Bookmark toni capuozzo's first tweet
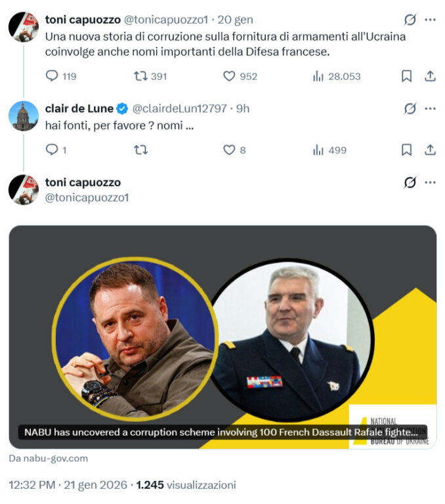Image resolution: width=445 pixels, height=504 pixels. pyautogui.click(x=406, y=76)
